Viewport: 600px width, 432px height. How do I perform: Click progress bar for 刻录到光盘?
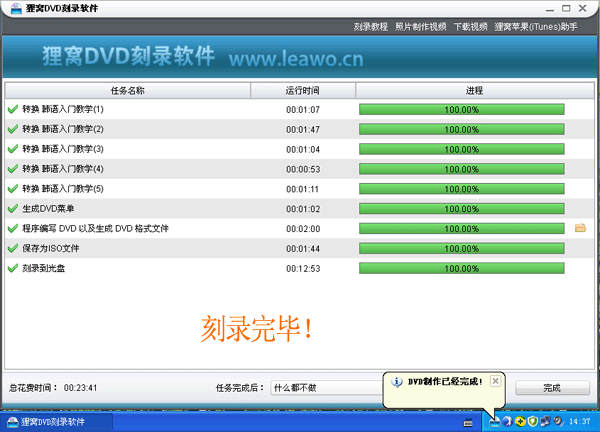461,269
